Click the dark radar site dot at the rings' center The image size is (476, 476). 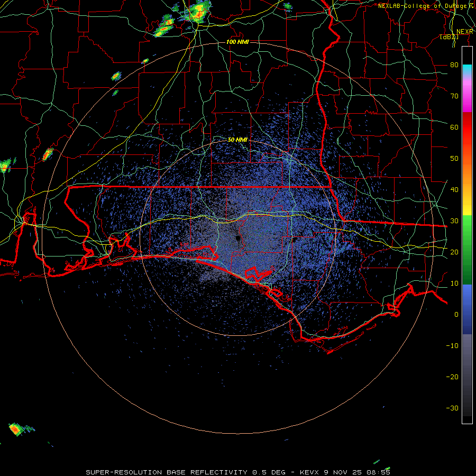239,239
